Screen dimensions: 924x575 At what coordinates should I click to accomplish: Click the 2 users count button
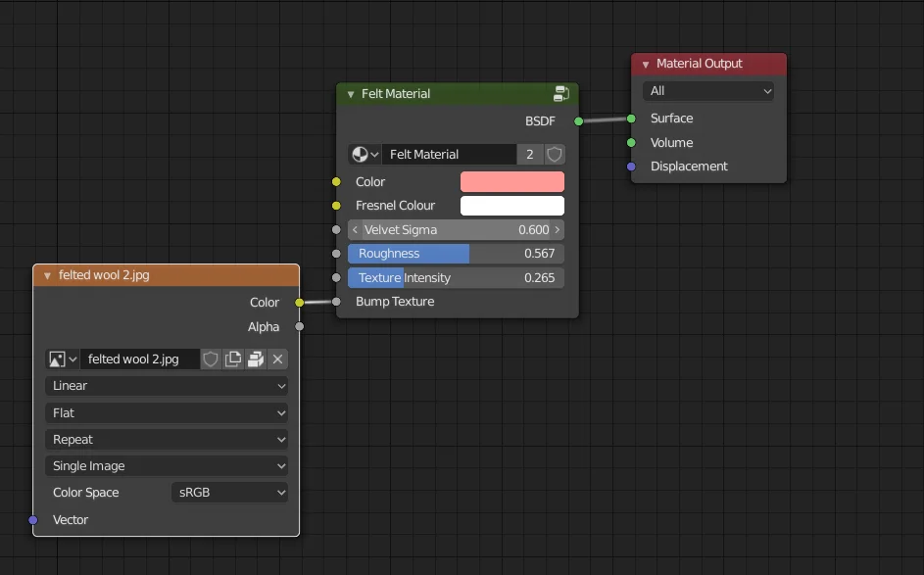[x=530, y=154]
